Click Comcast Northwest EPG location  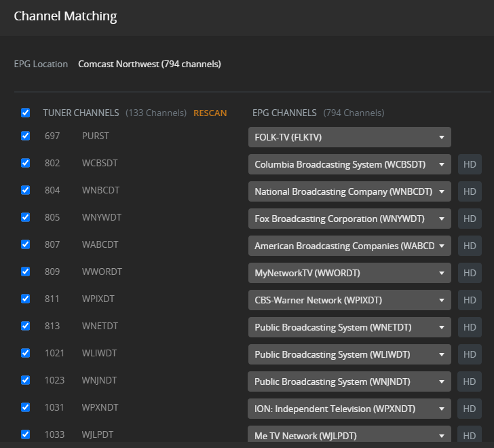149,64
